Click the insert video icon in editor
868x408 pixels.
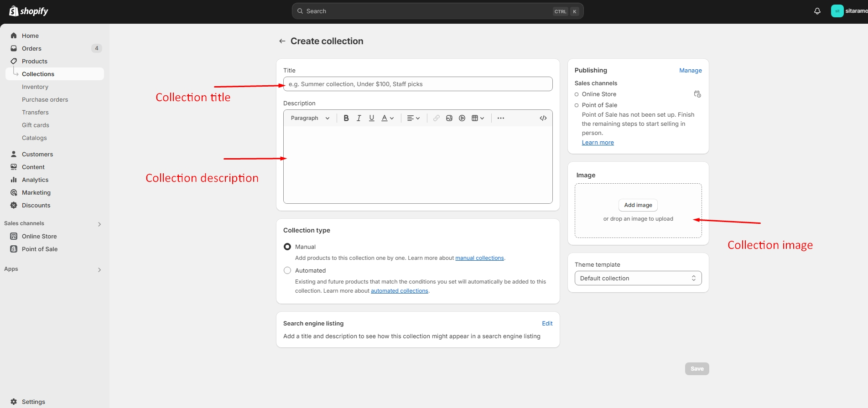pos(462,118)
